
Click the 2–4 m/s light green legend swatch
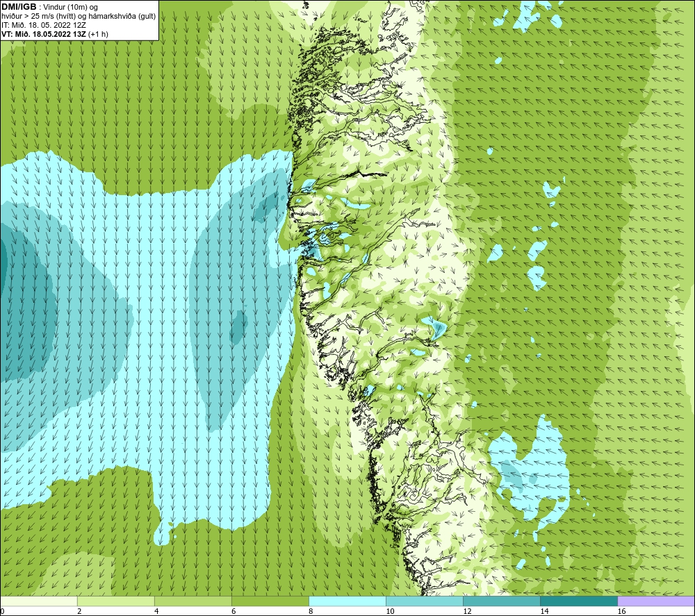[115, 601]
